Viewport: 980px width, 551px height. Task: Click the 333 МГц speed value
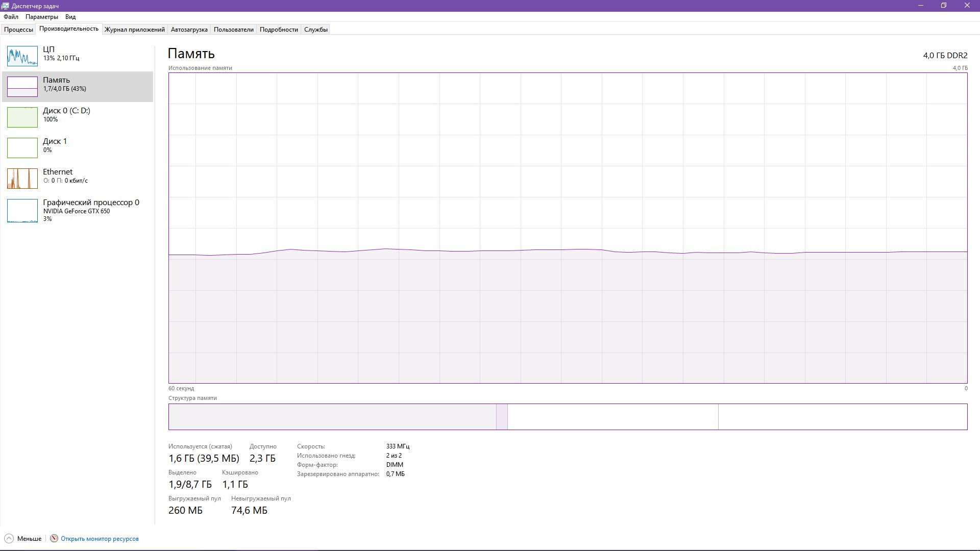(398, 446)
